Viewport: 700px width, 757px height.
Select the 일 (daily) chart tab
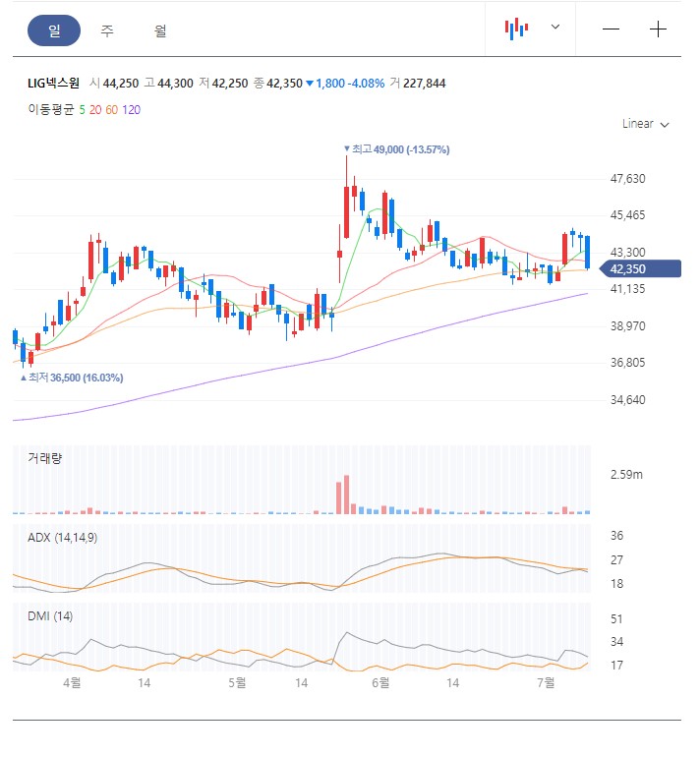click(x=54, y=30)
